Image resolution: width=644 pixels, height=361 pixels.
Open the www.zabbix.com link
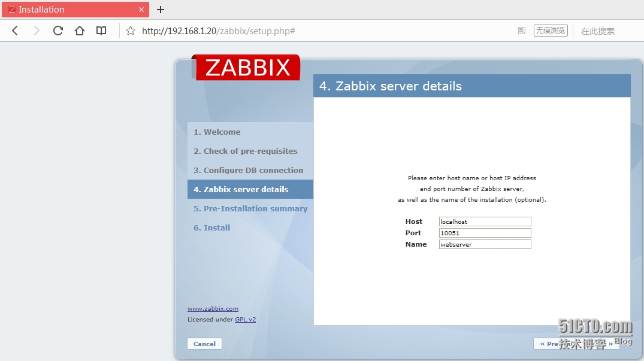coord(213,308)
